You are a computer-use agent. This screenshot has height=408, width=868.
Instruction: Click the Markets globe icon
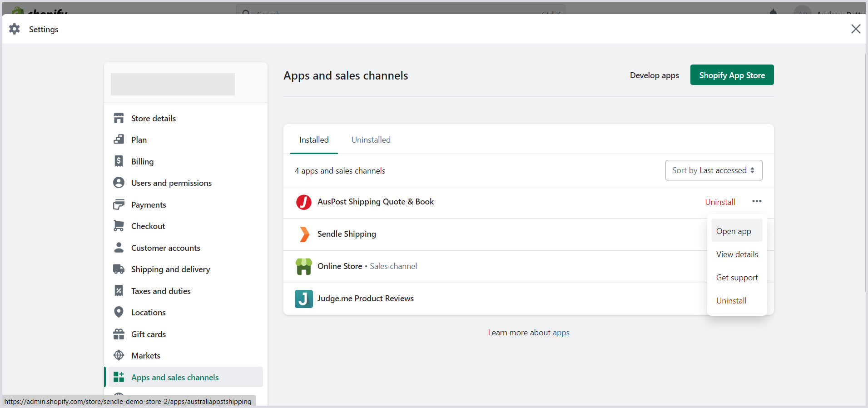coord(119,355)
